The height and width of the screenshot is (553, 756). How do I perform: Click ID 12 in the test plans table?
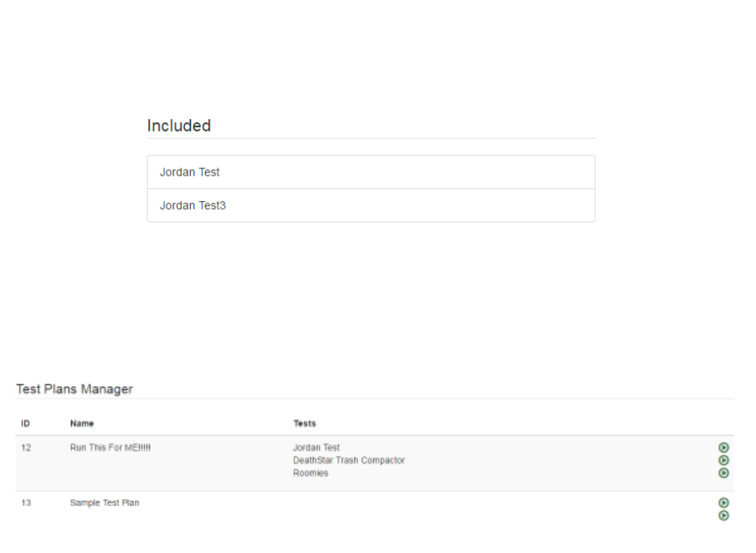tap(26, 448)
